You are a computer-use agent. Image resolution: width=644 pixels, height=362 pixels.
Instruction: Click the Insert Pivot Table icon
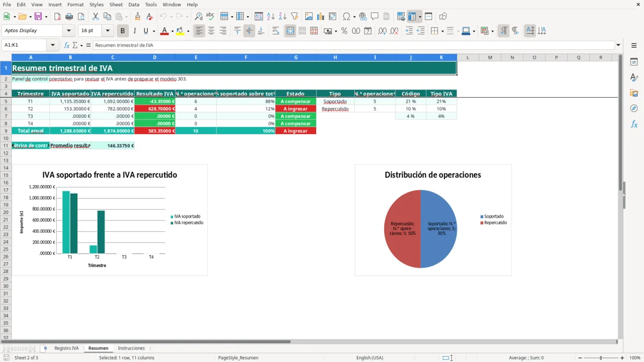(x=333, y=17)
